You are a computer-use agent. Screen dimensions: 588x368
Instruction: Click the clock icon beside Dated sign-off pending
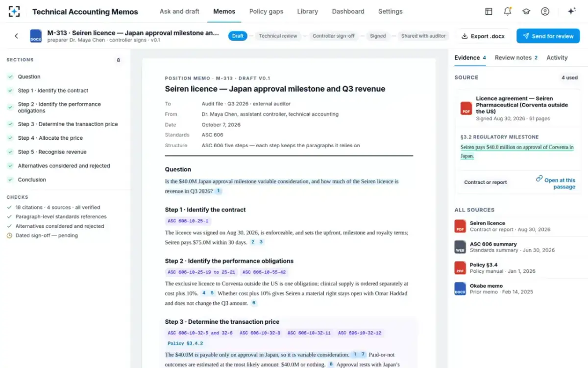coord(9,236)
